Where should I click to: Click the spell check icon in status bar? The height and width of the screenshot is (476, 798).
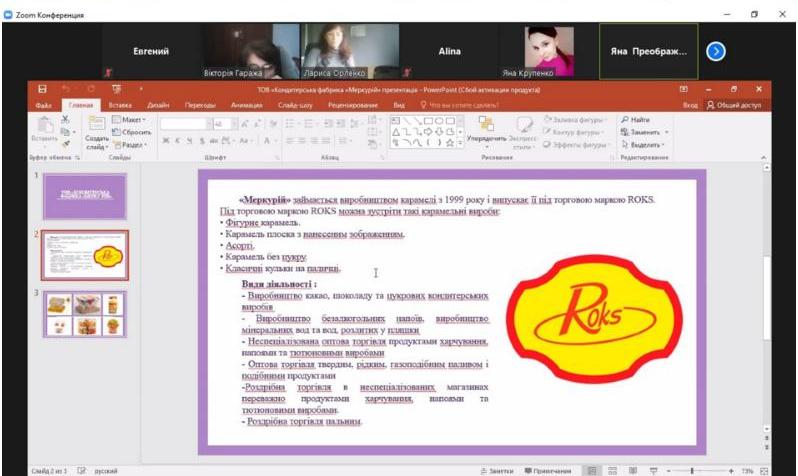pyautogui.click(x=81, y=471)
